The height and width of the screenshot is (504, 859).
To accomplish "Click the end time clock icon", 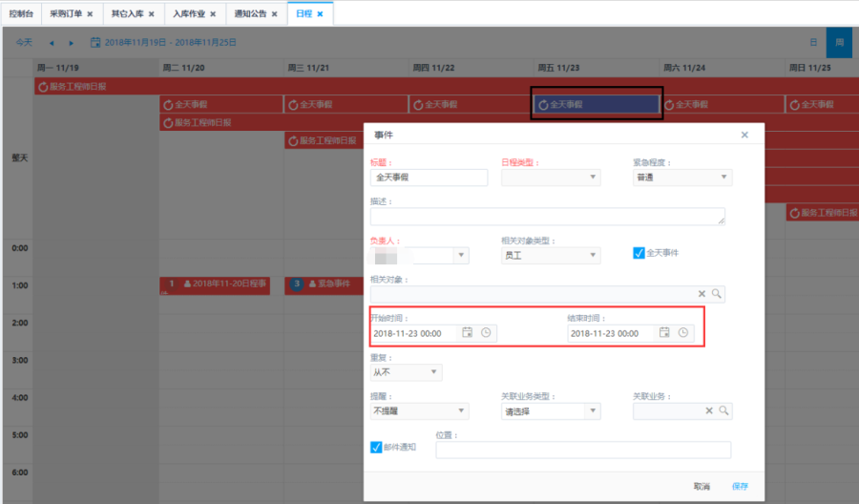I will 682,333.
